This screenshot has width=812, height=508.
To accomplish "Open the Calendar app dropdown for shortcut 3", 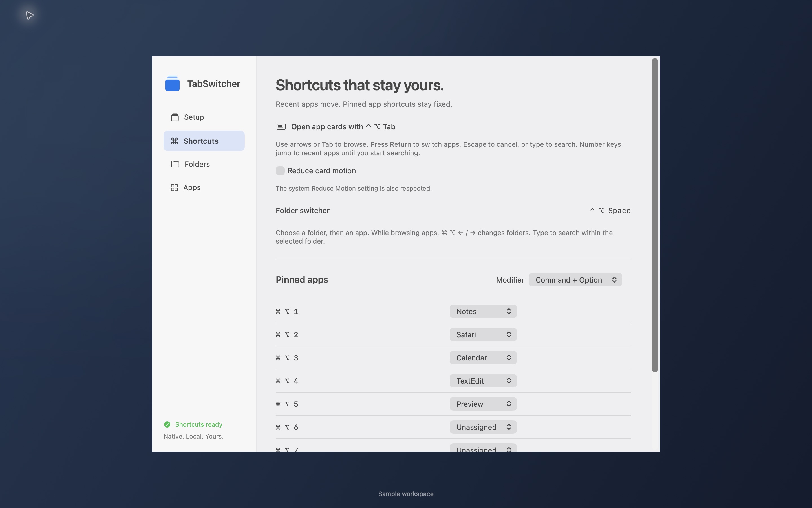I will [x=483, y=358].
